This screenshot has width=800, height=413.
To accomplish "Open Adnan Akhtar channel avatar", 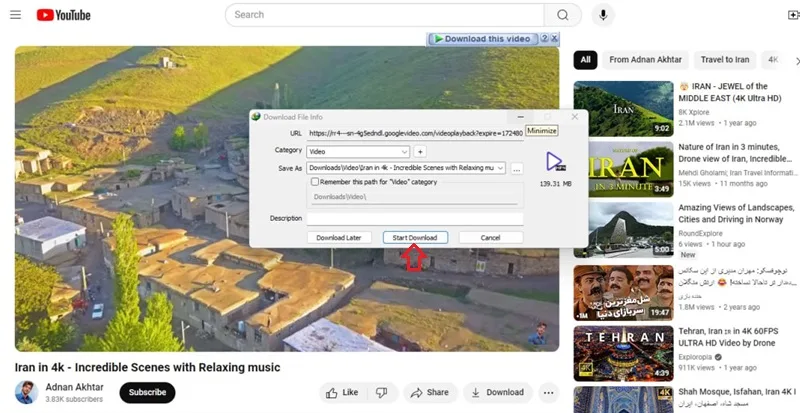I will click(x=27, y=392).
